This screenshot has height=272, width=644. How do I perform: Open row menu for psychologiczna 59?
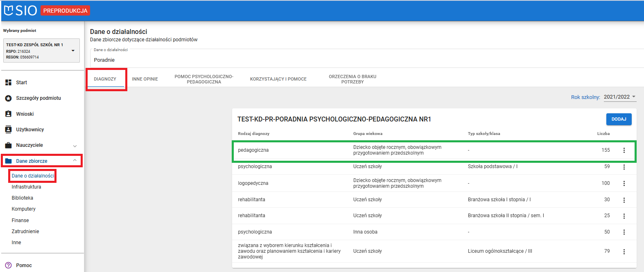tap(624, 167)
